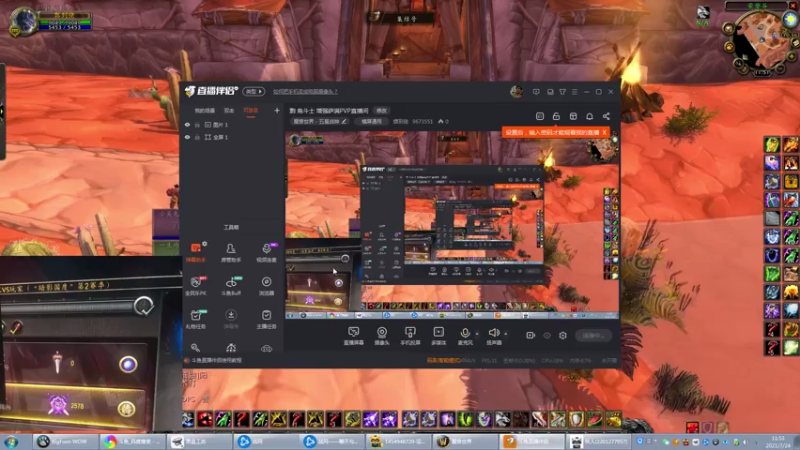Open the room manager assistant tool
Viewport: 800px width, 450px height.
231,252
